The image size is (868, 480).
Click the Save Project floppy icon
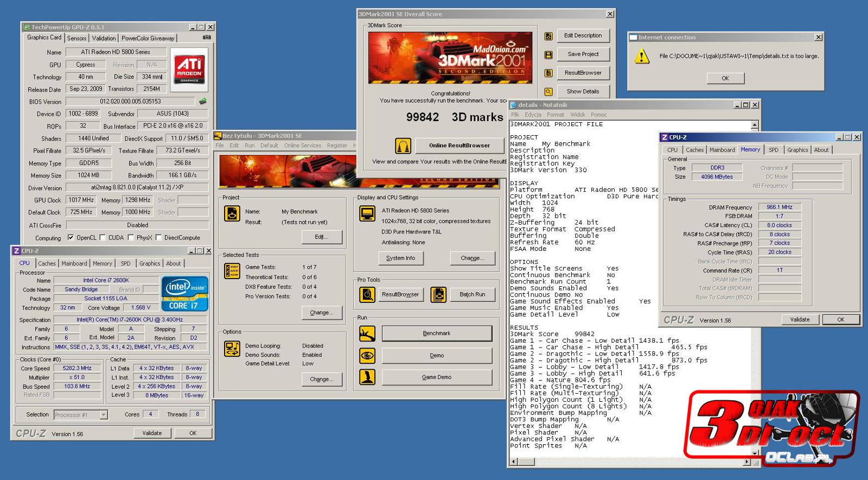(x=548, y=55)
